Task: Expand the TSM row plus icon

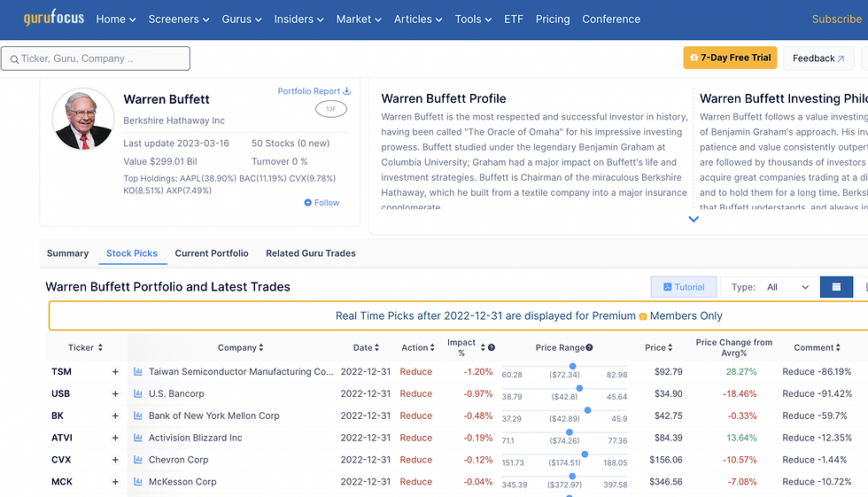Action: click(115, 372)
